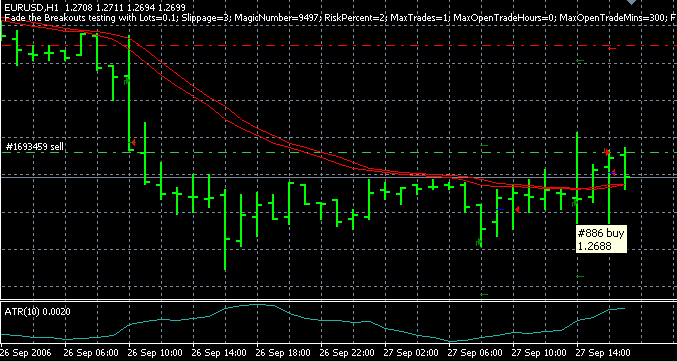Click the grey chart shift triangle at the top edge

pos(632,2)
